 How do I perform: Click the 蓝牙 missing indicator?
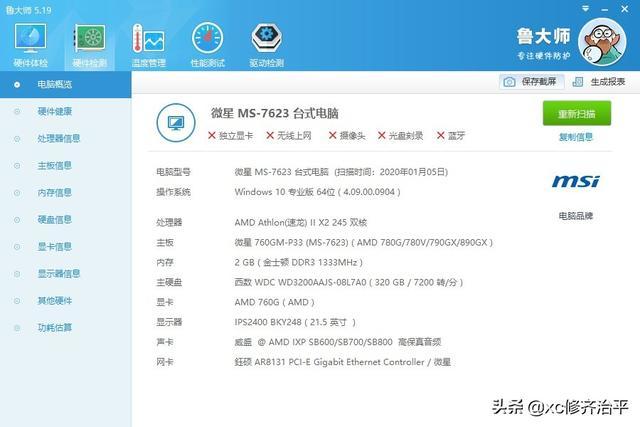(x=451, y=136)
